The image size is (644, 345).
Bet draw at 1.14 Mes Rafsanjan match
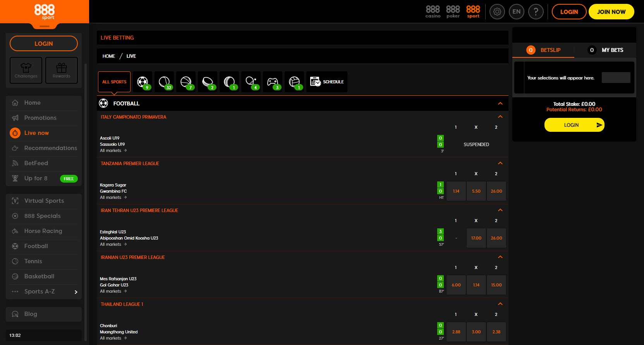pyautogui.click(x=476, y=285)
